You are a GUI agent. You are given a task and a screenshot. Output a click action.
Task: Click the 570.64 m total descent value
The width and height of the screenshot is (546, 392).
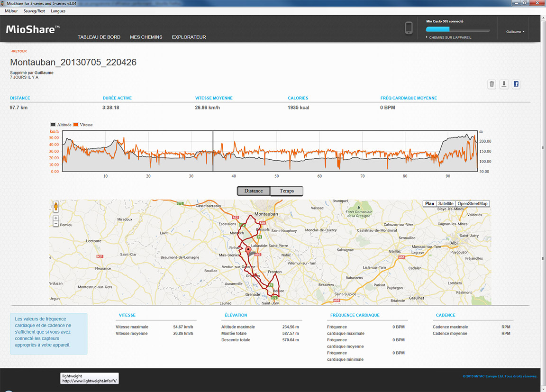click(291, 340)
